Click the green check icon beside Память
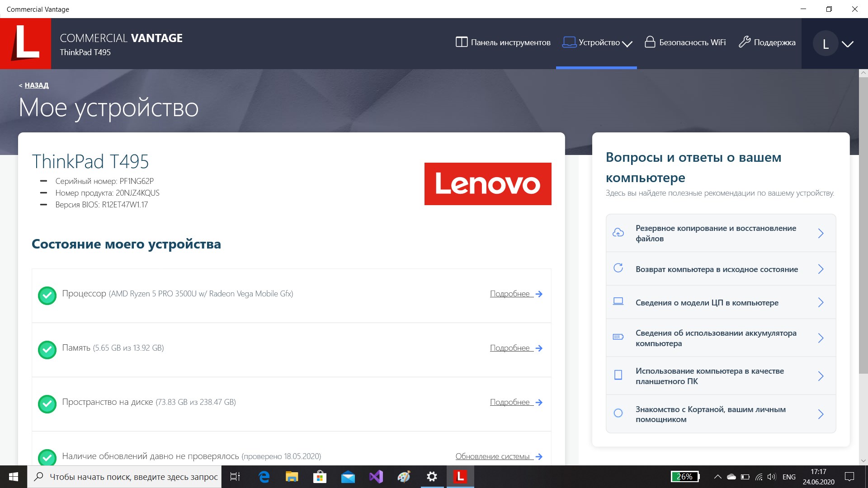Viewport: 868px width, 488px height. click(47, 350)
